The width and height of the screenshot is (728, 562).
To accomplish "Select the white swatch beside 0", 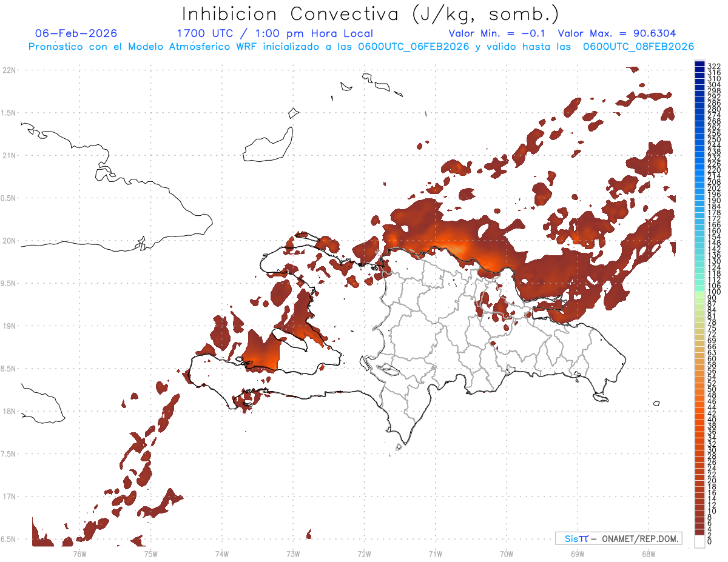I will [x=699, y=543].
